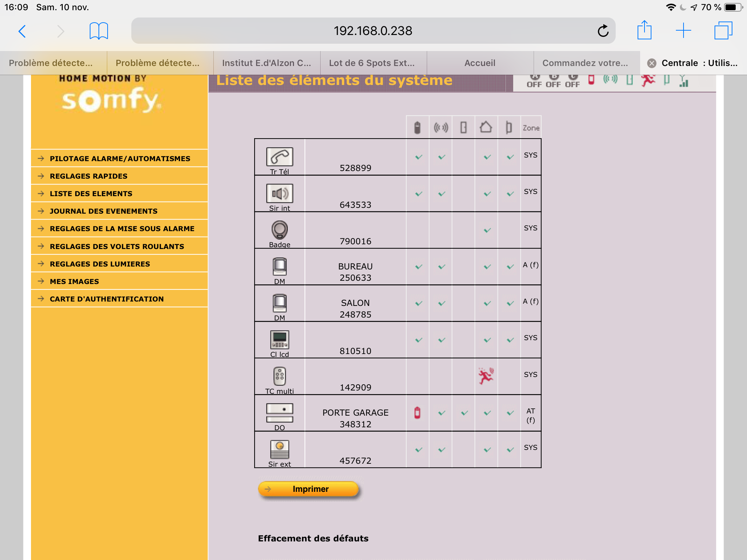Click the TC multi remote control icon
747x560 pixels.
279,376
